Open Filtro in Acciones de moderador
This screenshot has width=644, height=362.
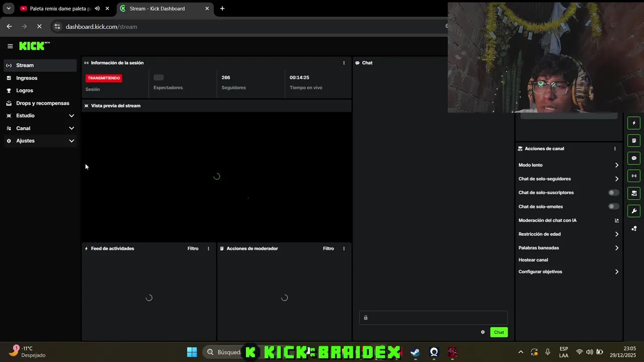[329, 248]
